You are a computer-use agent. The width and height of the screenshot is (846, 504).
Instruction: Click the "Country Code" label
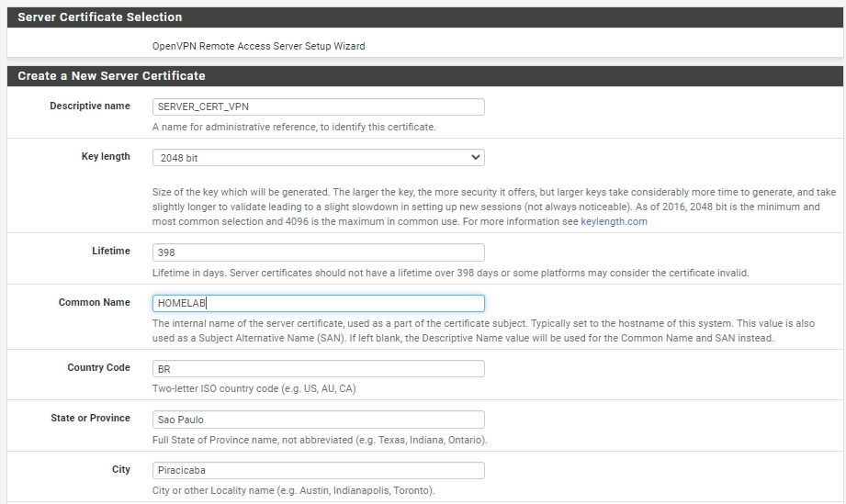[x=98, y=367]
